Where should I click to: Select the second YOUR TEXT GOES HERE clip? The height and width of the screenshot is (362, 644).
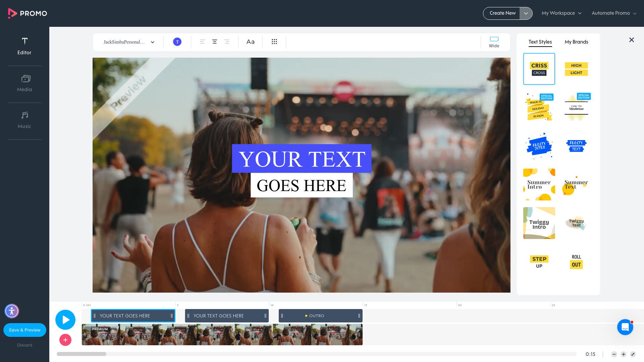click(227, 316)
